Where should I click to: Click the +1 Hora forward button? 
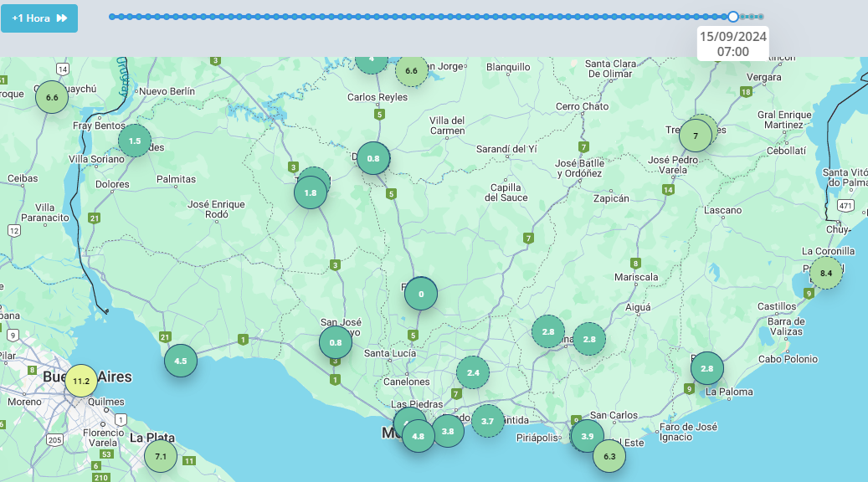(39, 18)
